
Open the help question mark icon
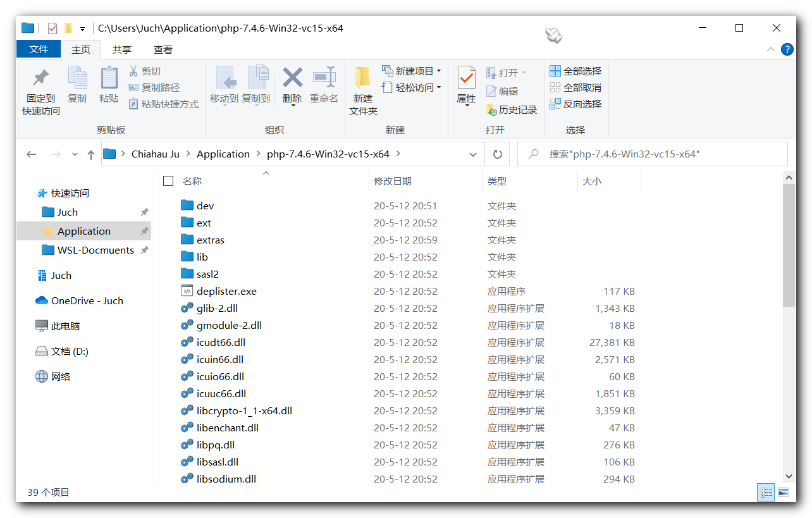pos(787,49)
